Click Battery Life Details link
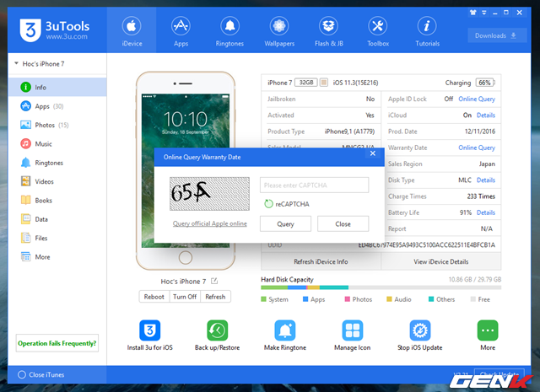 pos(486,212)
